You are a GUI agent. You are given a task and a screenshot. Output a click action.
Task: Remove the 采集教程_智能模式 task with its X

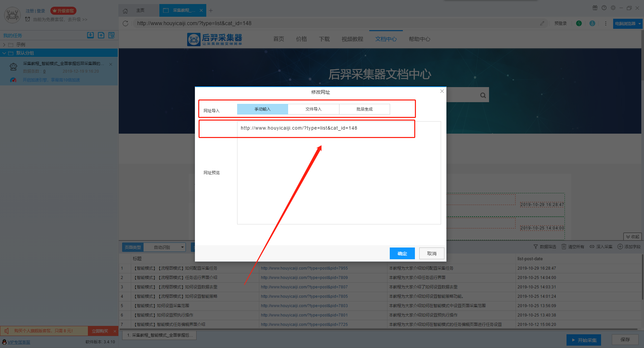tap(111, 64)
